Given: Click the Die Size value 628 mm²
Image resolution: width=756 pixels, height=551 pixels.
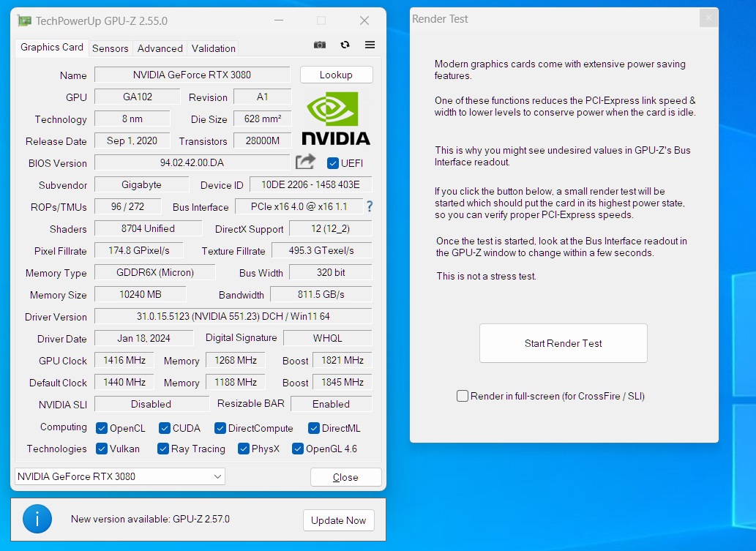Looking at the screenshot, I should click(x=262, y=119).
